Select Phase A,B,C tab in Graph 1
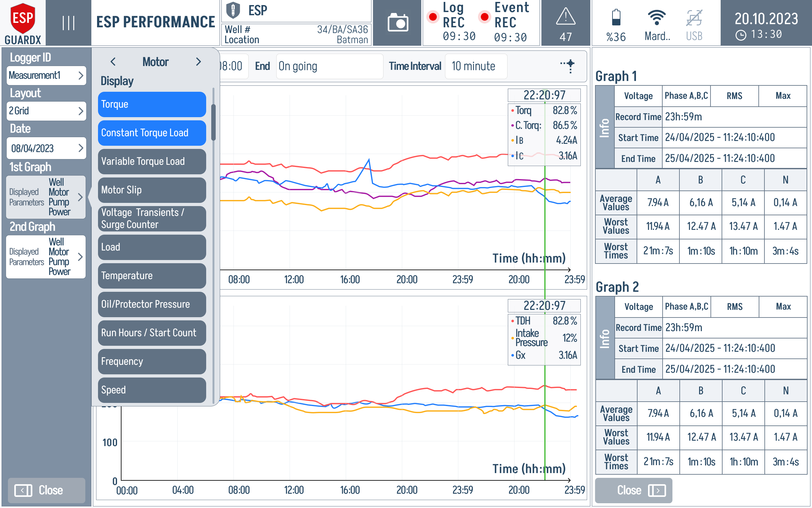This screenshot has width=812, height=508. tap(686, 96)
